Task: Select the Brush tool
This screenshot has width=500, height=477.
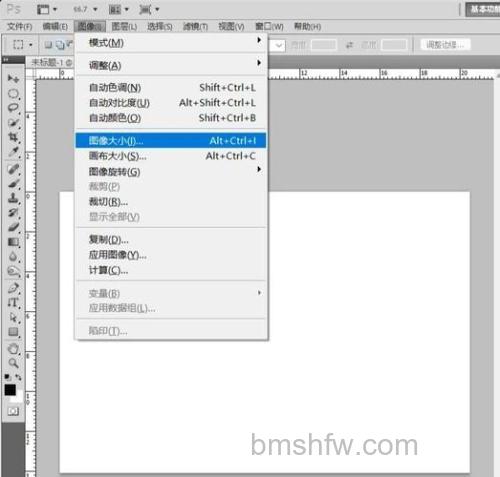Action: (13, 184)
